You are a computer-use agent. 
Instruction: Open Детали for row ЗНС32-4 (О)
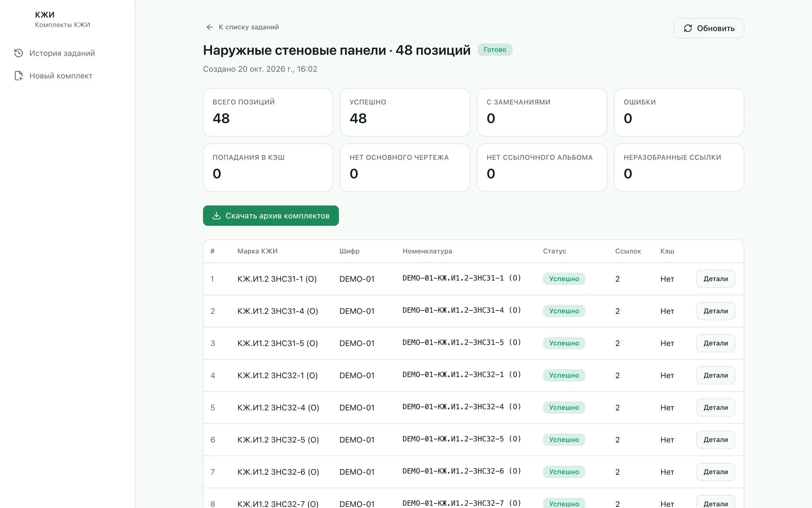point(715,408)
